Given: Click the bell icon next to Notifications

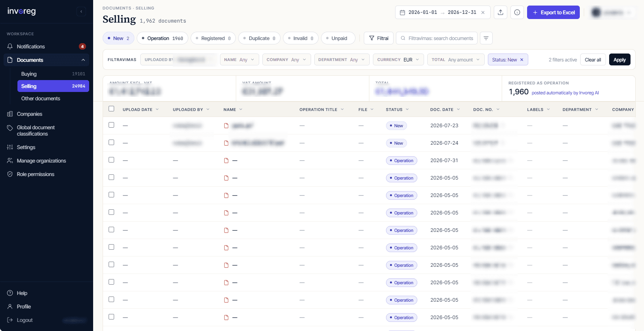Looking at the screenshot, I should [x=10, y=46].
